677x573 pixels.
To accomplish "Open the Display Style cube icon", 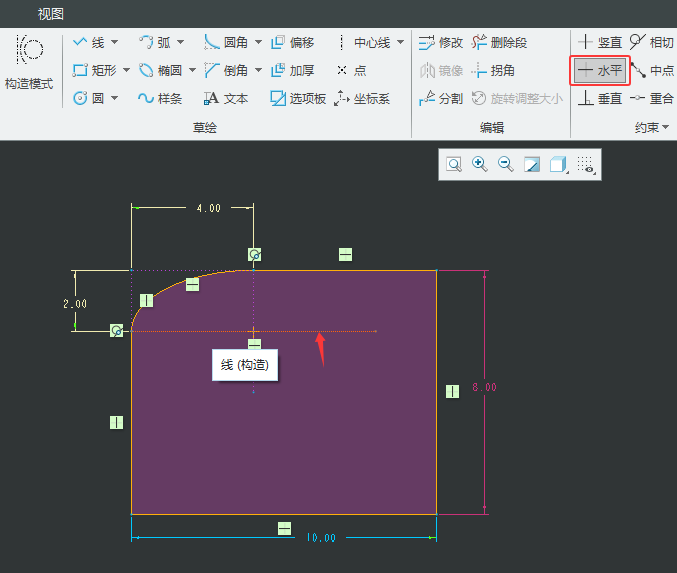I will click(558, 165).
